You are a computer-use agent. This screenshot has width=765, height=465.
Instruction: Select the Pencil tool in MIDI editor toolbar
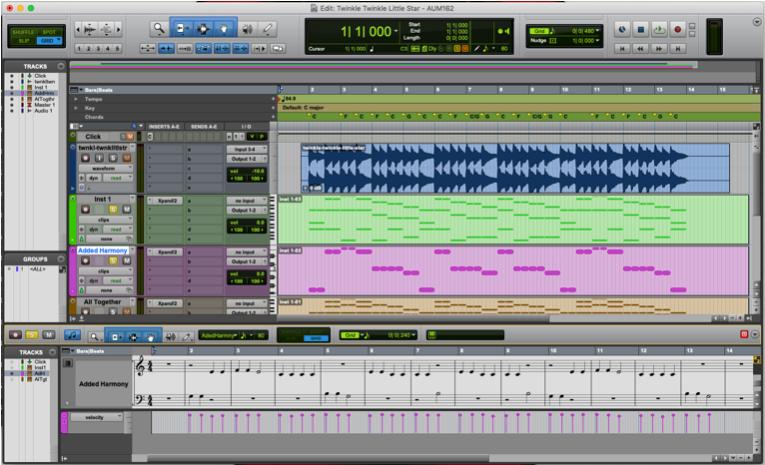[x=186, y=336]
